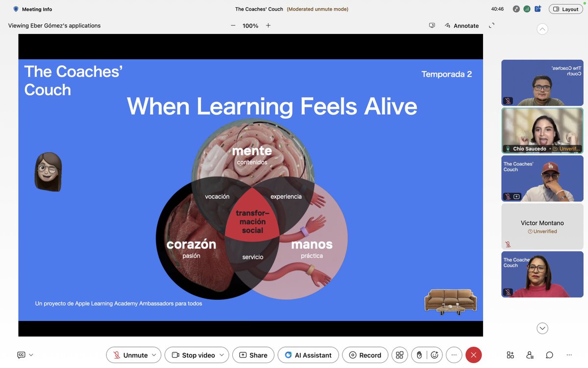Zoom in the shared content view
588x368 pixels.
tap(268, 26)
